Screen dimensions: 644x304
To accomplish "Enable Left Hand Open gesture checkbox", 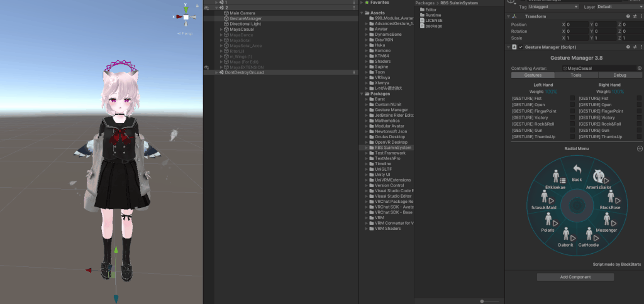I will point(572,105).
